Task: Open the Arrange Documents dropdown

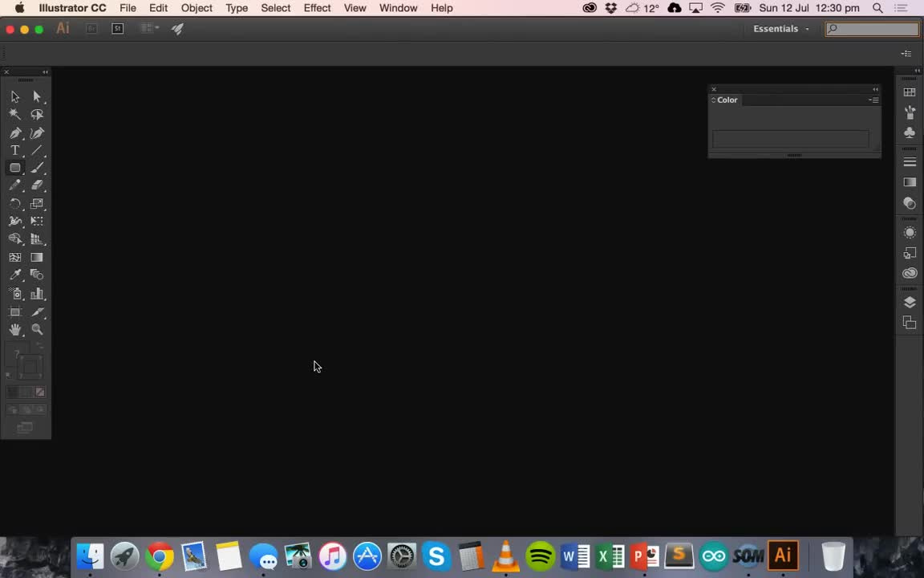Action: coord(150,28)
